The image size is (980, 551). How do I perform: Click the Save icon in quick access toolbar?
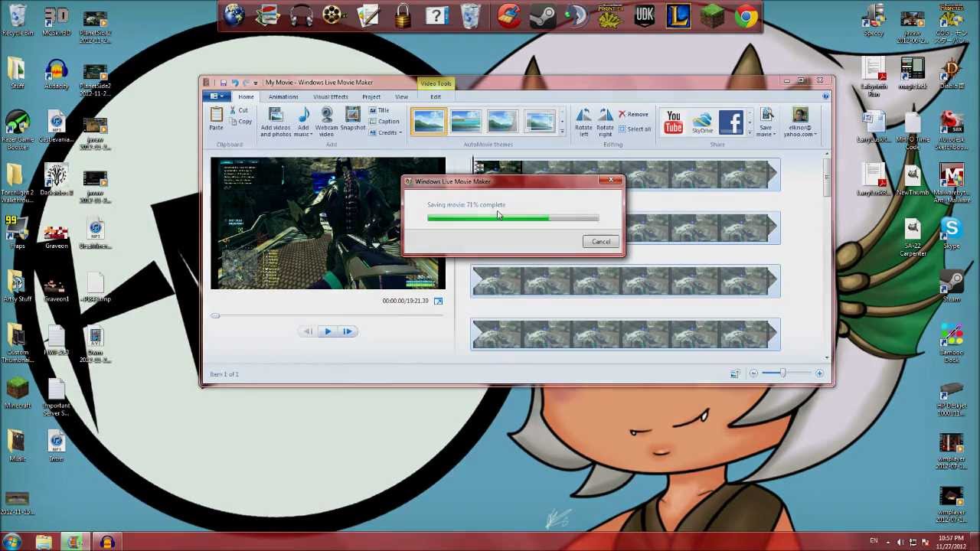pyautogui.click(x=223, y=83)
